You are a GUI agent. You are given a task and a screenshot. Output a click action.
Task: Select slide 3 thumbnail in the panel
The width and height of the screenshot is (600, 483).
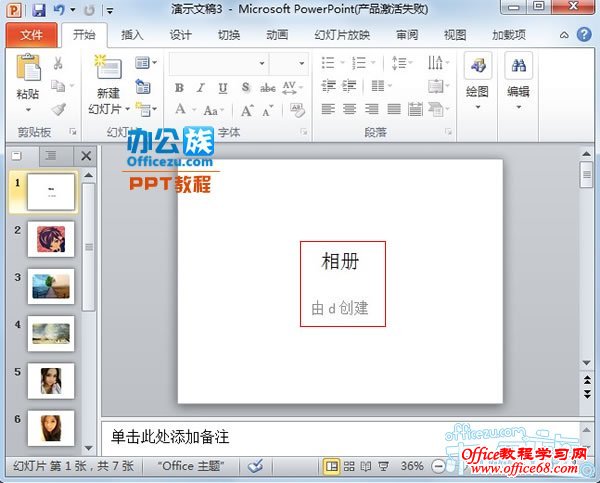[50, 285]
